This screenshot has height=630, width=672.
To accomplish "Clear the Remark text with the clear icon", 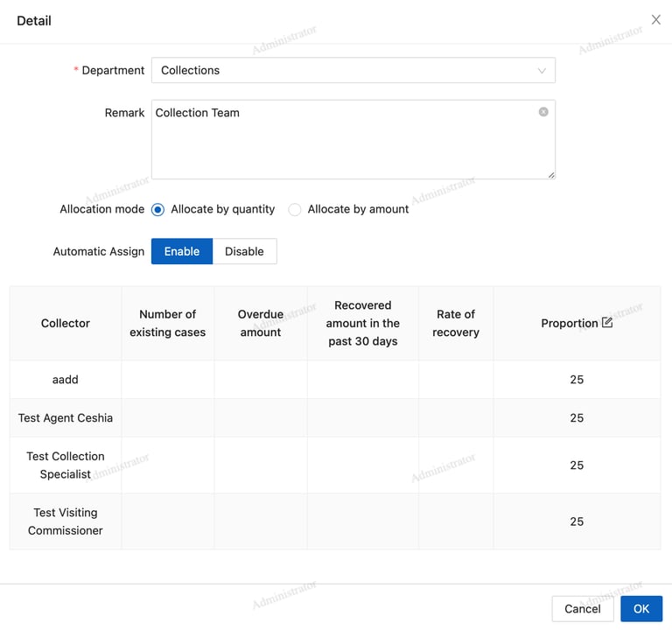I will [543, 112].
